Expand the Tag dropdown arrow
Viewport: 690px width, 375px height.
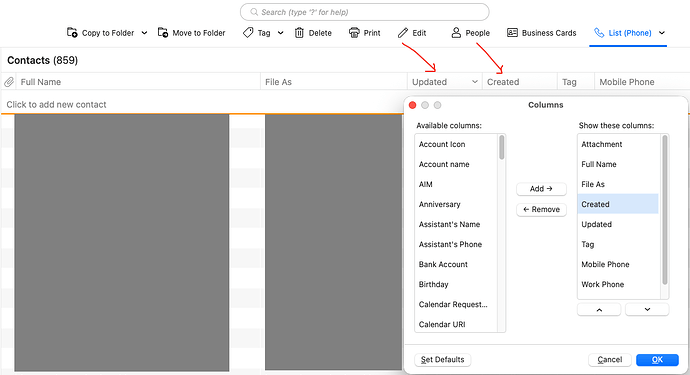[280, 33]
